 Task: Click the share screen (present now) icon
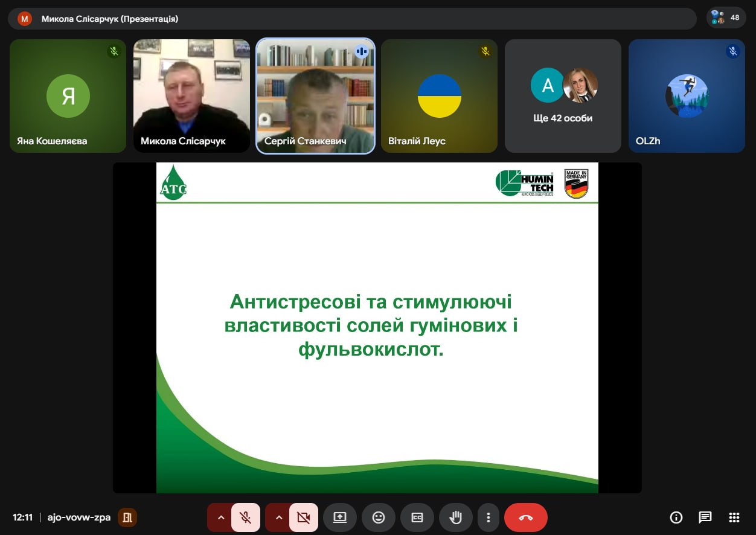pos(340,517)
